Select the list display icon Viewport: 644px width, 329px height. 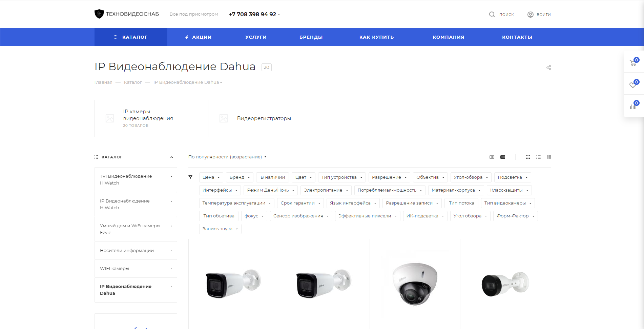(538, 157)
